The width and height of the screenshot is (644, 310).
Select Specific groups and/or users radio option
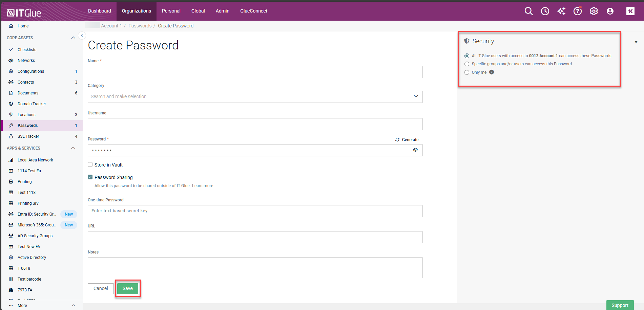[x=467, y=64]
